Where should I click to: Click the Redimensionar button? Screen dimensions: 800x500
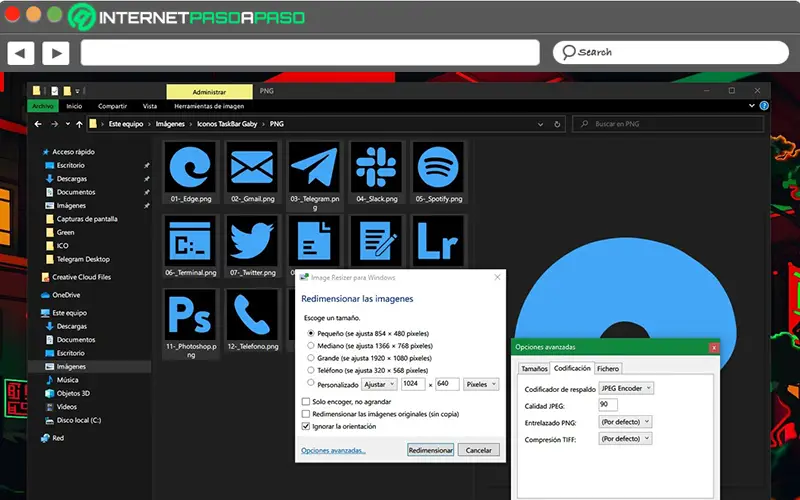pos(430,450)
